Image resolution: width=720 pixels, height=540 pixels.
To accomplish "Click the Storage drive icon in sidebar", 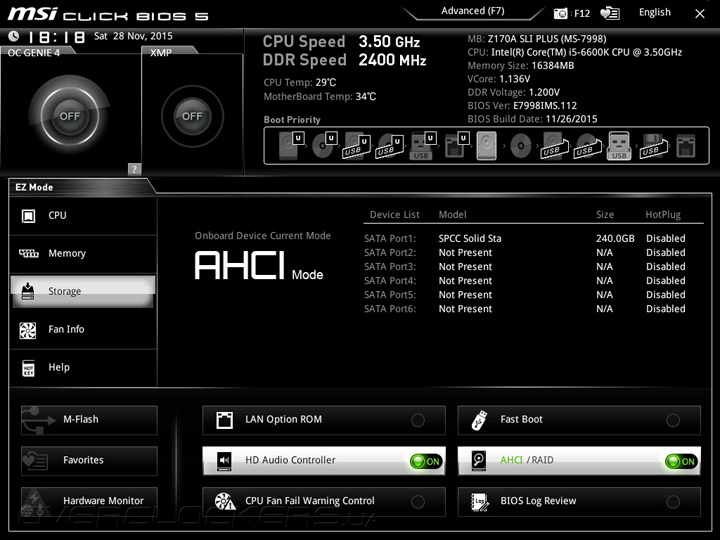I will pyautogui.click(x=28, y=291).
